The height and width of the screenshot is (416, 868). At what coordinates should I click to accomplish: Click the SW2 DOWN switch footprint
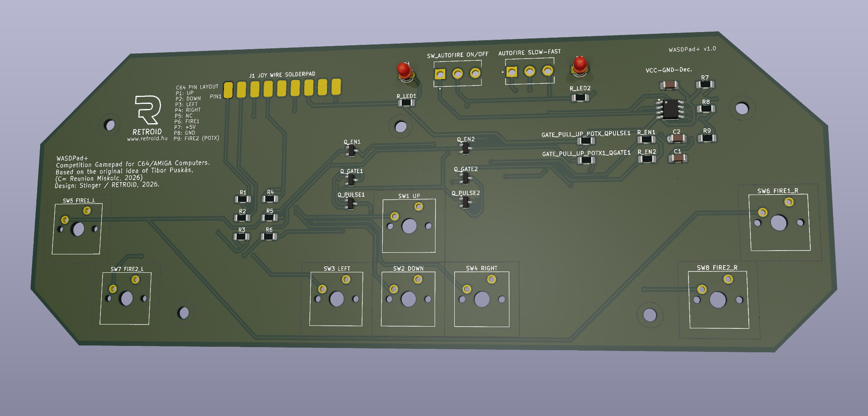[x=408, y=299]
